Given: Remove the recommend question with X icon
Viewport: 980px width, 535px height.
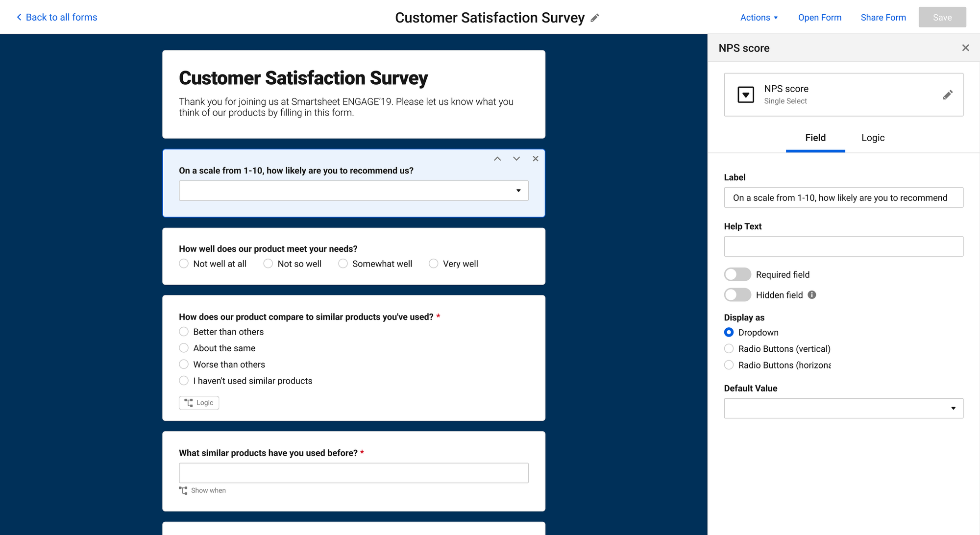Looking at the screenshot, I should [536, 159].
